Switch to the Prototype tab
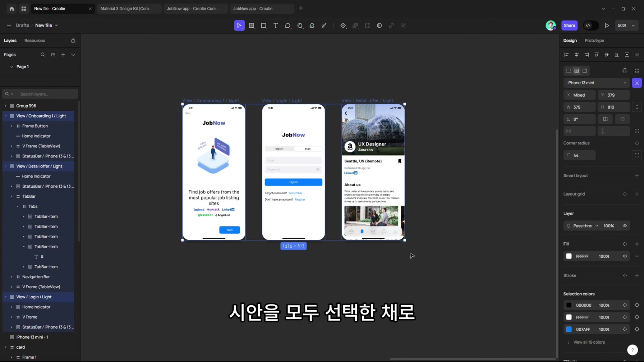The image size is (644, 362). pos(594,41)
